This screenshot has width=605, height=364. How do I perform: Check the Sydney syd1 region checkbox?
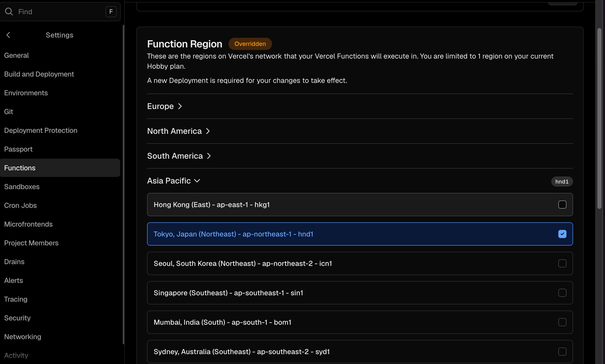(x=562, y=352)
